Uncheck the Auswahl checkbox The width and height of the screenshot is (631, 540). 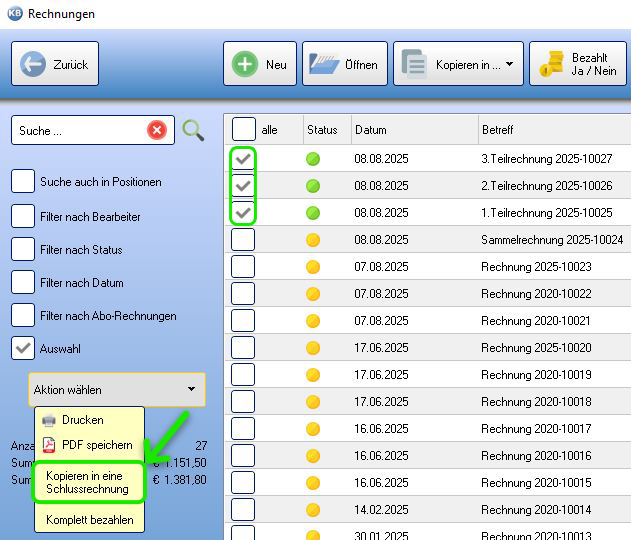[23, 348]
